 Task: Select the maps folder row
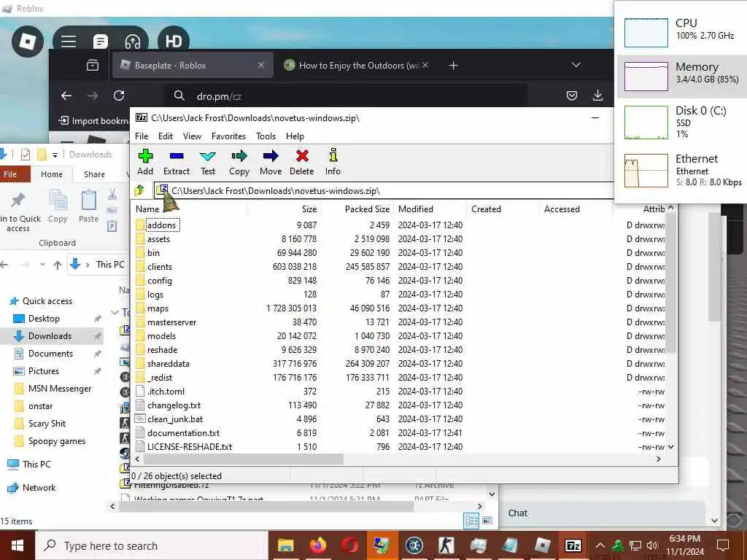[400, 308]
